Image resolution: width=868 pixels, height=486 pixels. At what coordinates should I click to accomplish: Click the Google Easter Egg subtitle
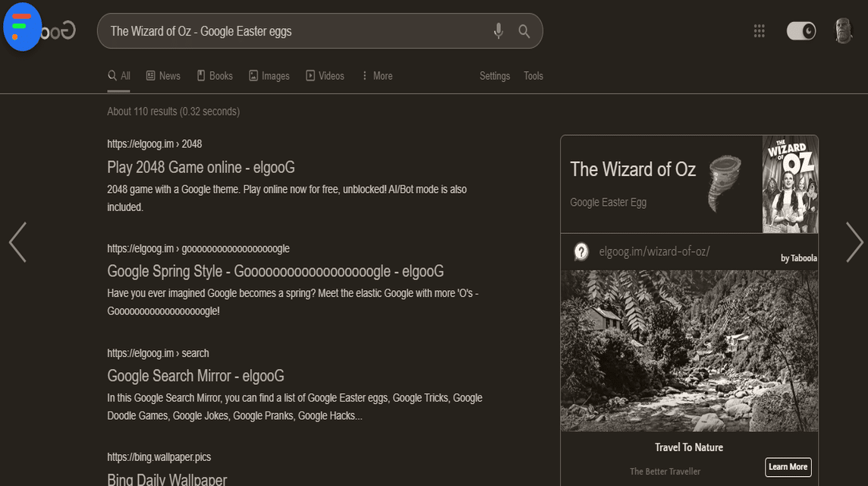pos(609,202)
